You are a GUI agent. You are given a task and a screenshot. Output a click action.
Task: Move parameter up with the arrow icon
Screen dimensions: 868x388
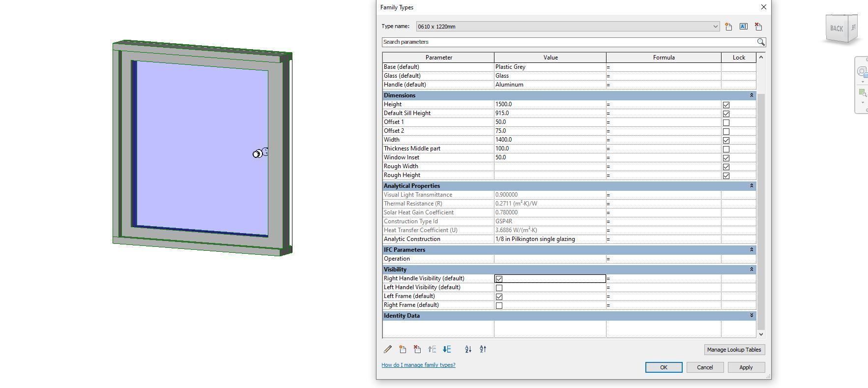[432, 349]
